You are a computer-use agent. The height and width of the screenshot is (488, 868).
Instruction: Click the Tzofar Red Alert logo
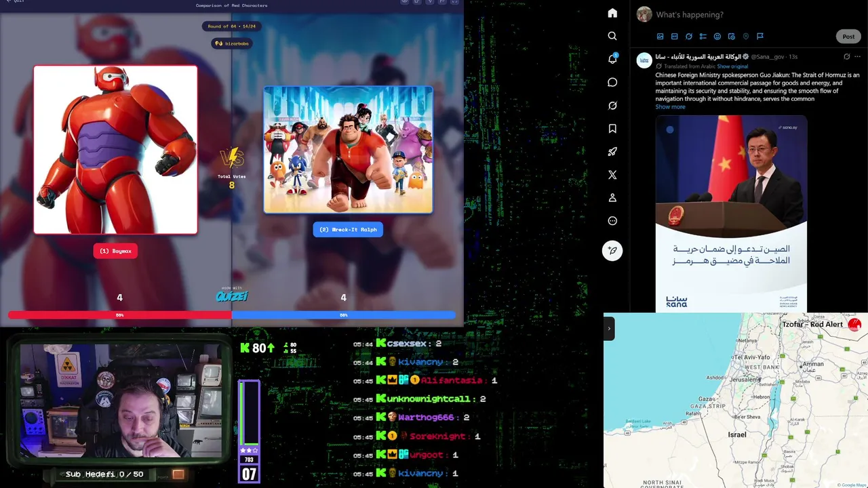(854, 325)
